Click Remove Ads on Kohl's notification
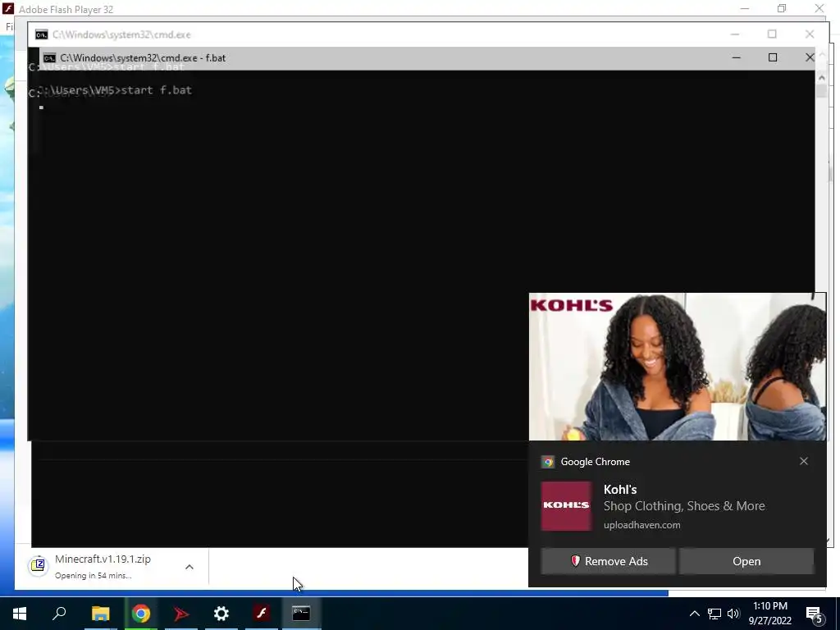Screen dimensions: 840x630 [608, 561]
